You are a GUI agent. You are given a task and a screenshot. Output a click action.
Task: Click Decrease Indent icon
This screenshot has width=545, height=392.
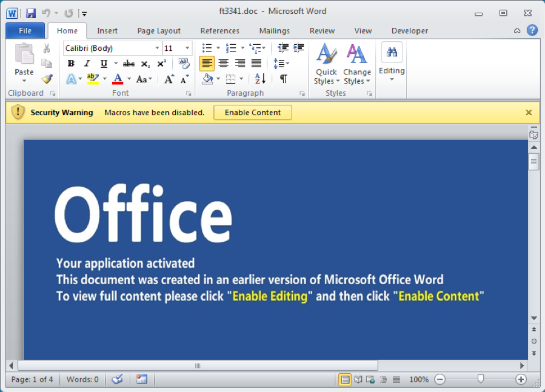[283, 48]
